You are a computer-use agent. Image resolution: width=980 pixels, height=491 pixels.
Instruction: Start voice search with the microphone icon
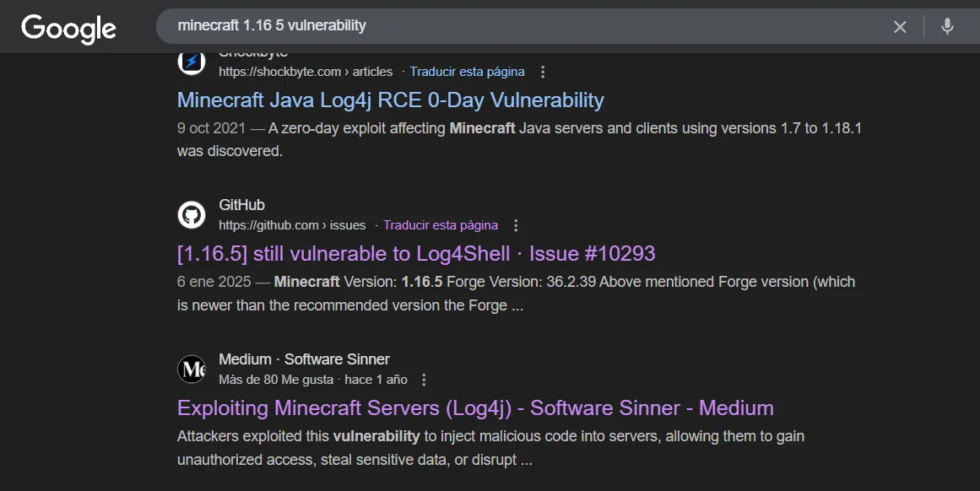947,26
